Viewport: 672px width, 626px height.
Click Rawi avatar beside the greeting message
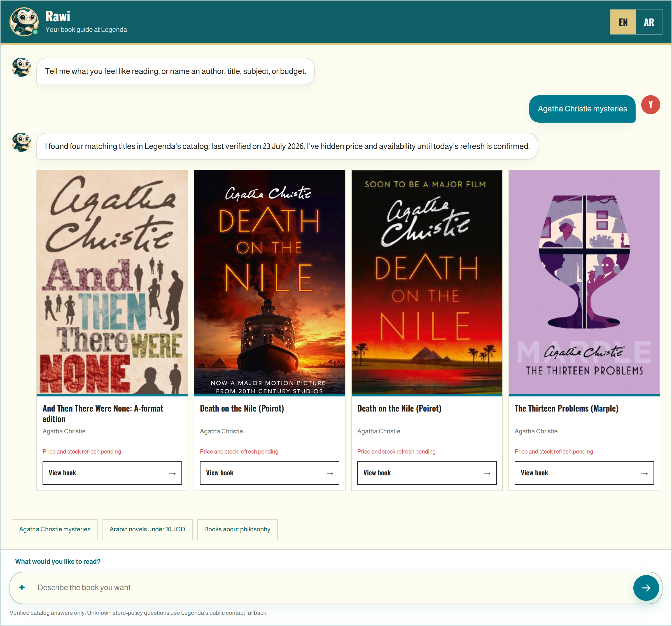pyautogui.click(x=21, y=67)
